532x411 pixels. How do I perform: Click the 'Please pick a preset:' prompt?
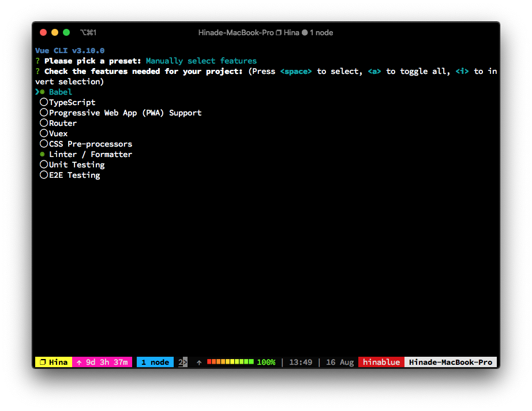coord(93,61)
